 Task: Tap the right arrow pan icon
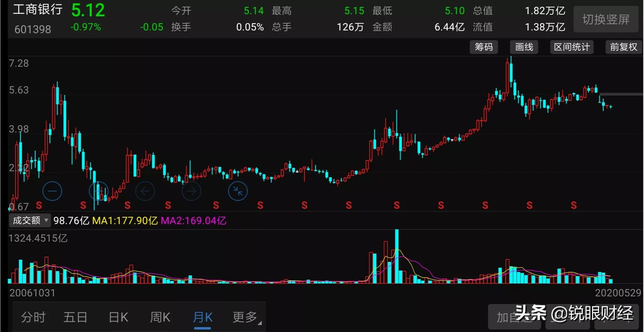coord(191,191)
